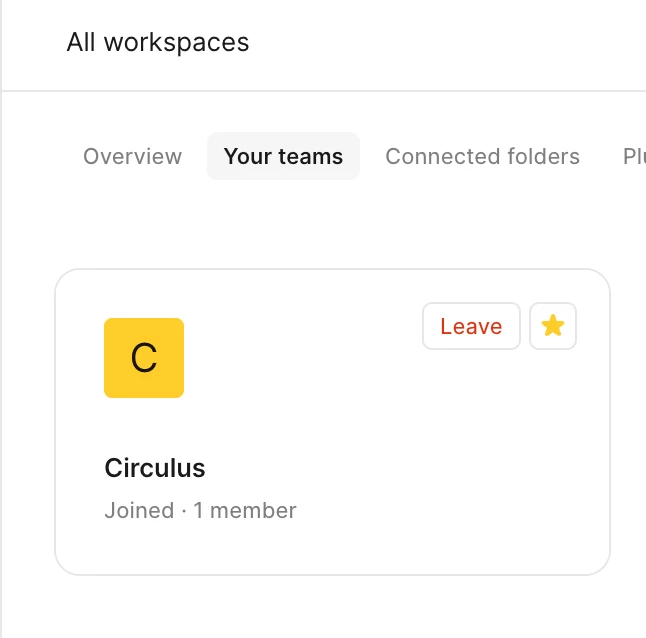Leave the Circulus team

click(x=471, y=326)
